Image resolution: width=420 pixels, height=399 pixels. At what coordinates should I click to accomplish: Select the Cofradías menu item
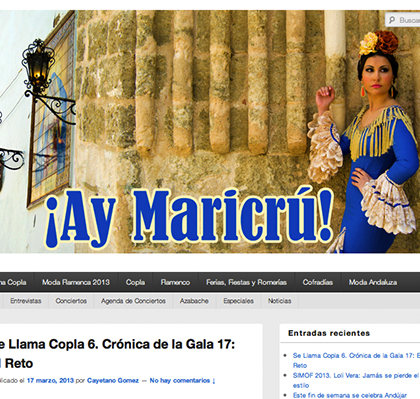pyautogui.click(x=318, y=282)
